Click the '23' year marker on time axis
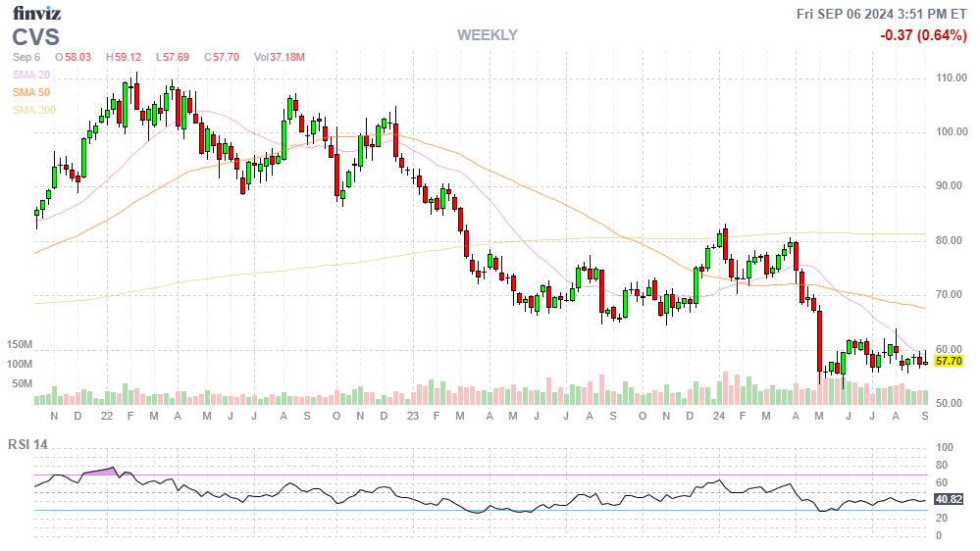Viewport: 980px width, 551px height. (x=413, y=417)
